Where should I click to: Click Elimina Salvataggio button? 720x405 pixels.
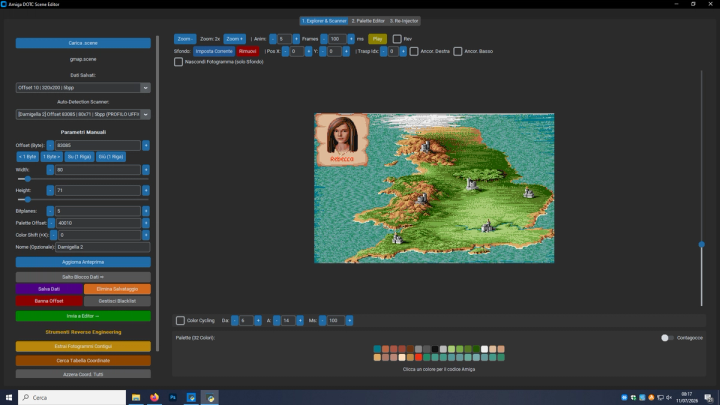[117, 289]
